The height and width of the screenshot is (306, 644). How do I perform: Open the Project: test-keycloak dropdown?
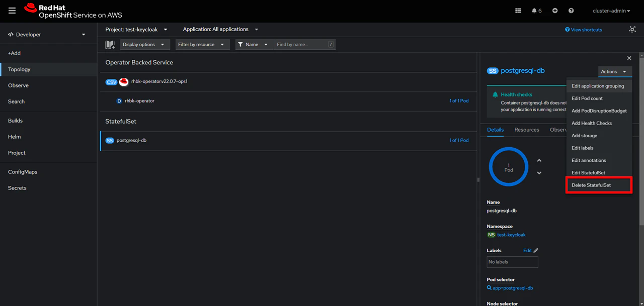pos(136,30)
